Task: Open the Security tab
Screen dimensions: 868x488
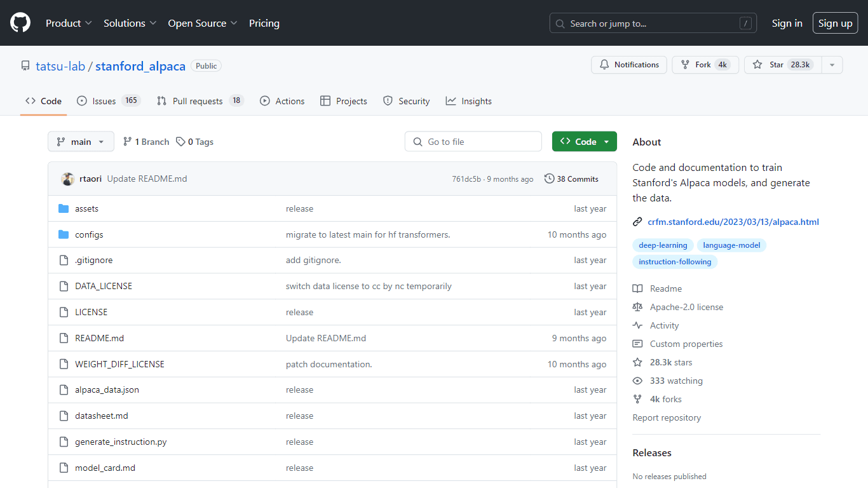Action: (407, 101)
